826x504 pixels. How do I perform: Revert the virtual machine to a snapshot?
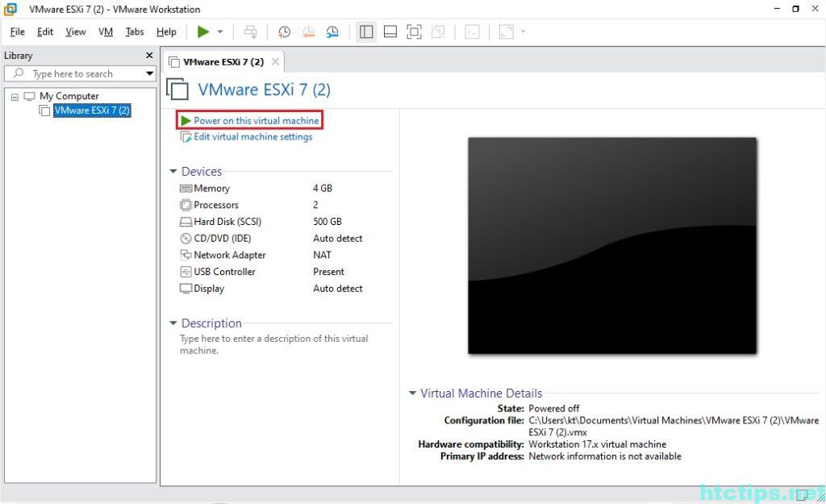[308, 32]
